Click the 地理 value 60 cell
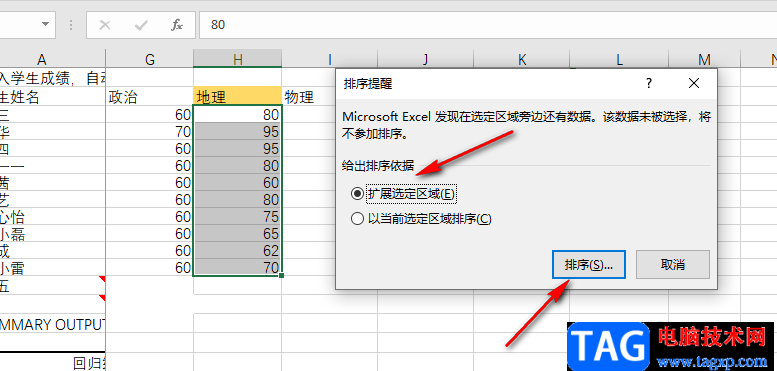The height and width of the screenshot is (371, 777). tap(237, 183)
